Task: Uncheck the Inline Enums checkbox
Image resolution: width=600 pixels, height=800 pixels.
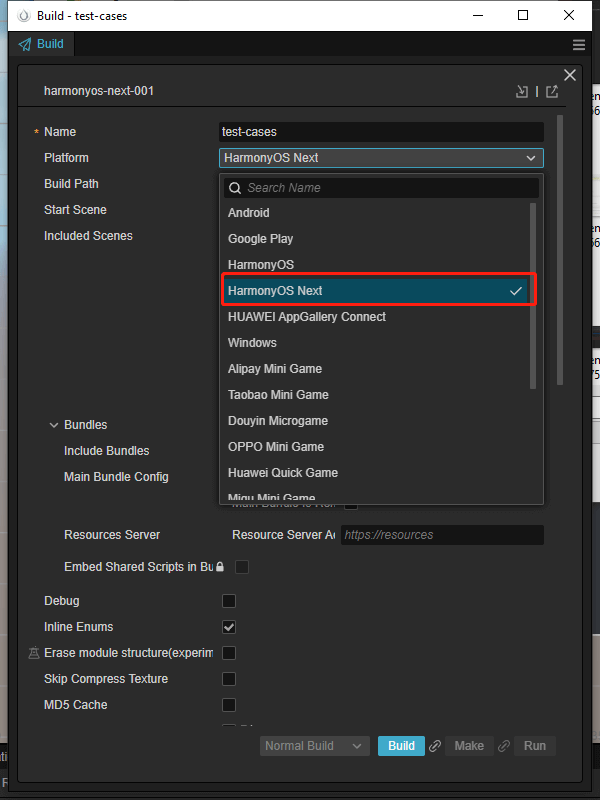Action: (229, 627)
